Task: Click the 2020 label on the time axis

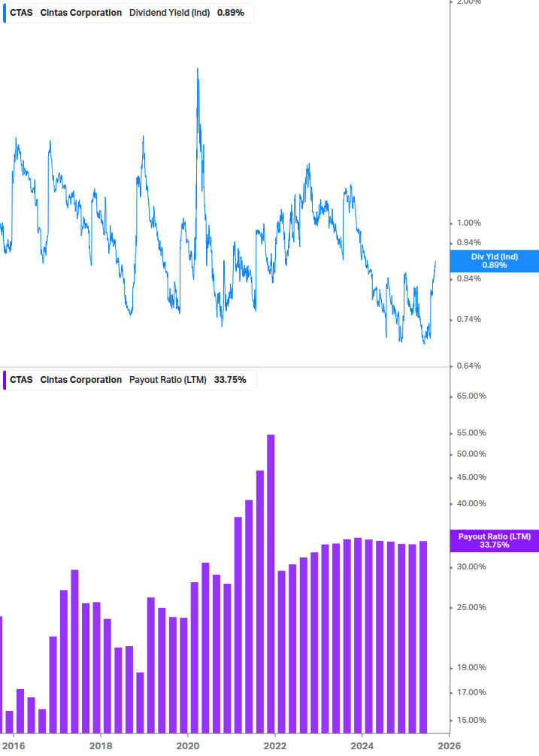Action: (188, 746)
